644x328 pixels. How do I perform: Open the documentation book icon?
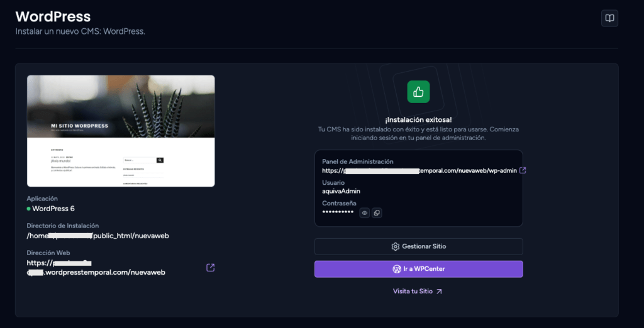(609, 18)
